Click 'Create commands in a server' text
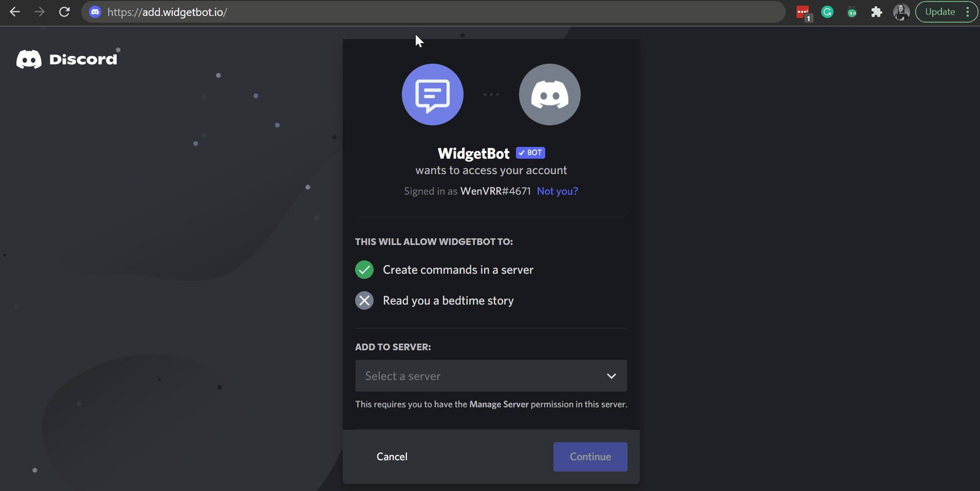Viewport: 980px width, 491px height. click(458, 270)
